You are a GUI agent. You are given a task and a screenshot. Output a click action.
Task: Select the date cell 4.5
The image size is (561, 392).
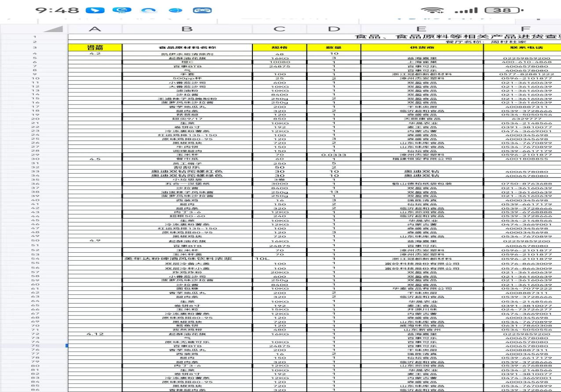coord(95,159)
